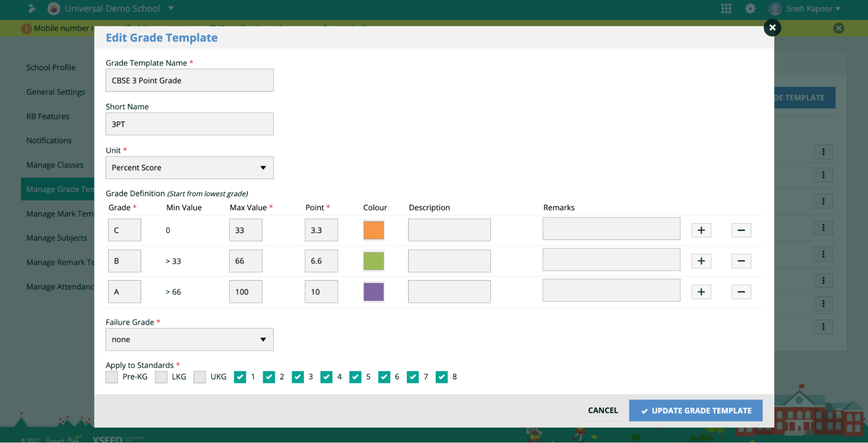Pick the orange colour swatch for grade C
Viewport: 868px width, 443px height.
click(x=373, y=230)
